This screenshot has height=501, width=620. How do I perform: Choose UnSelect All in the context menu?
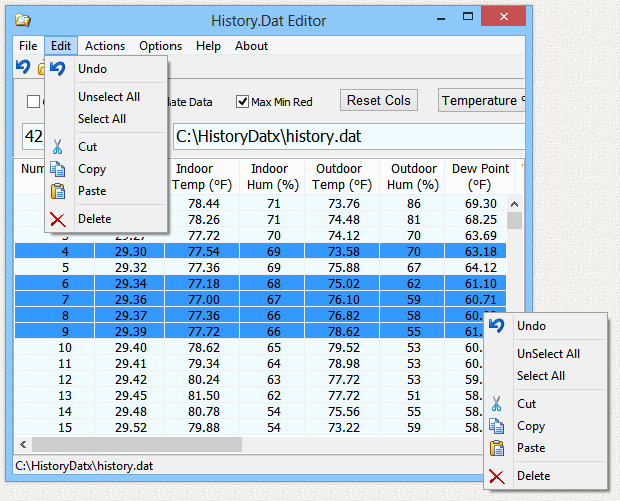548,354
